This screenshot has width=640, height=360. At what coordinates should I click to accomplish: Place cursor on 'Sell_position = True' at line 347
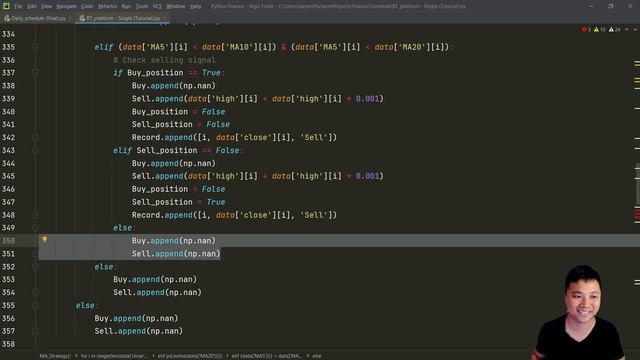point(178,202)
